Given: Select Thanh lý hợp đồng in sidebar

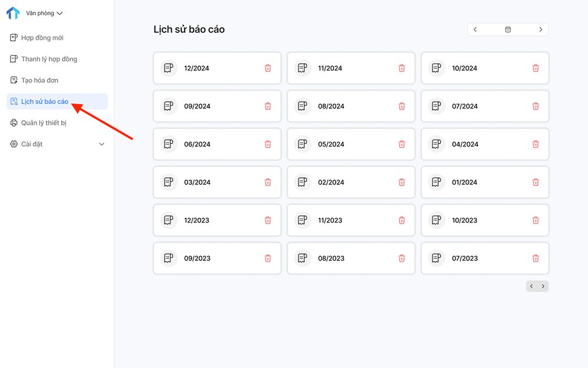Looking at the screenshot, I should click(49, 59).
